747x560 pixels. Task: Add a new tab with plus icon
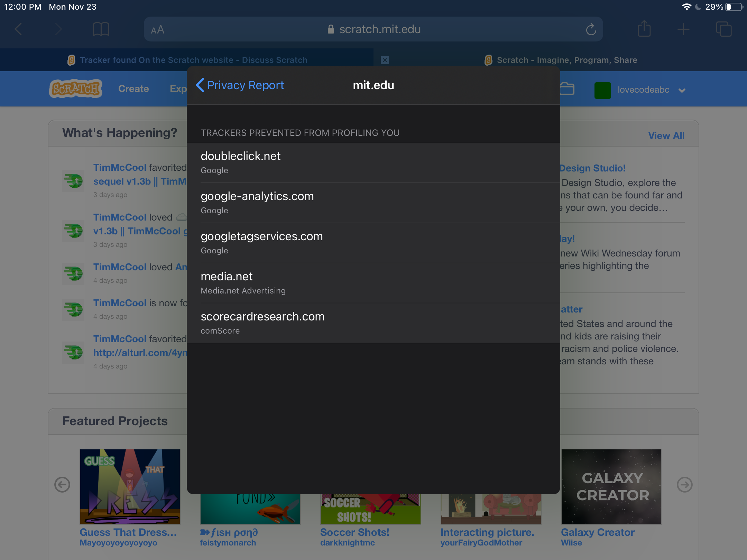[683, 29]
